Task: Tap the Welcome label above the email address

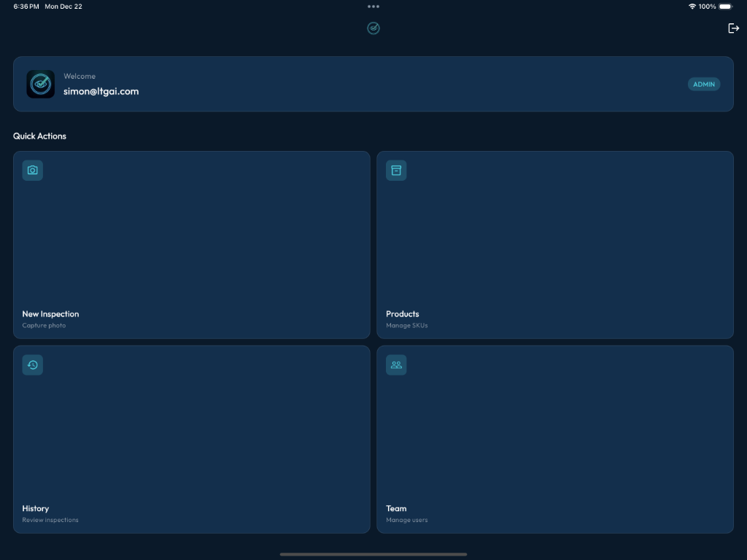Action: pos(80,76)
